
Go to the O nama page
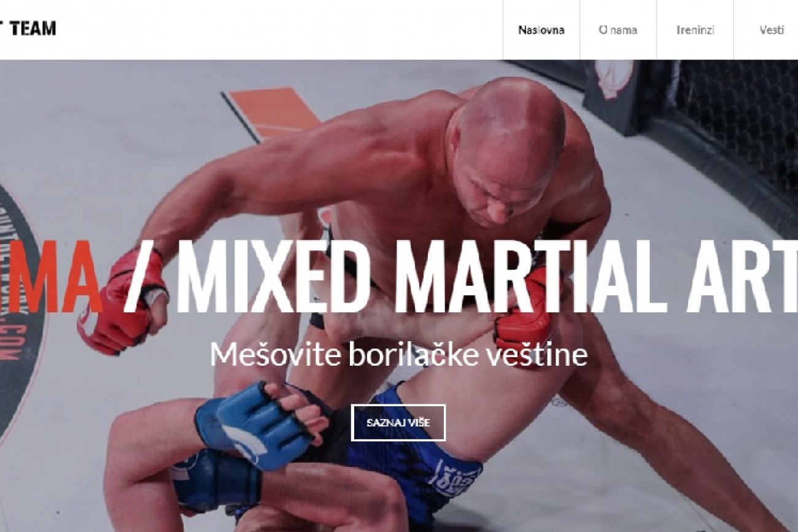tap(618, 30)
